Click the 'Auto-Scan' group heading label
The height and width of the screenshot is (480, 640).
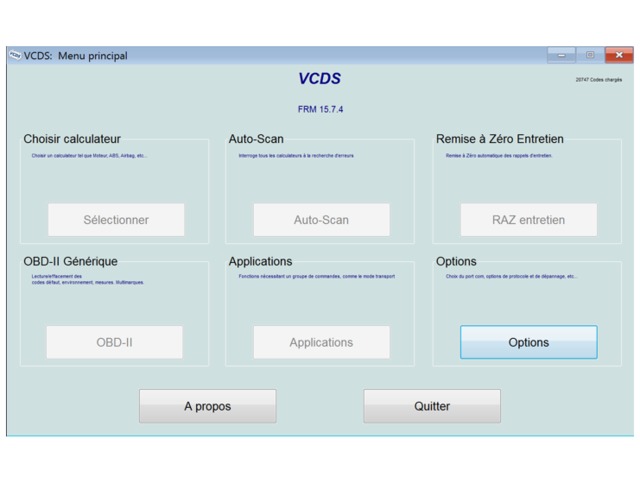[256, 139]
